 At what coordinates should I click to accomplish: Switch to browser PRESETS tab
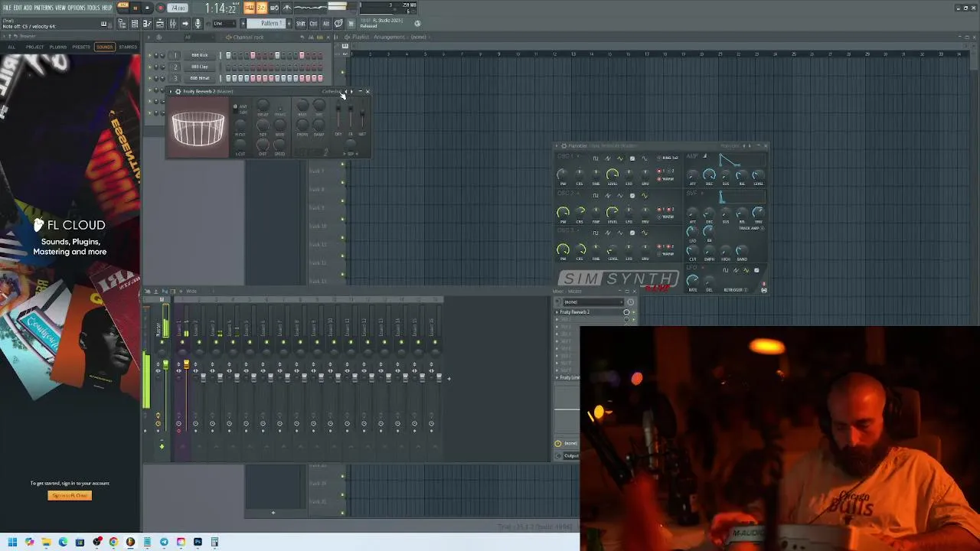pos(81,47)
